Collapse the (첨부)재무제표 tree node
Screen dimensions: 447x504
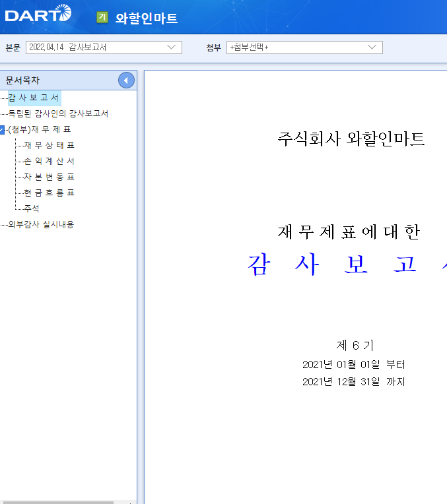pos(2,129)
